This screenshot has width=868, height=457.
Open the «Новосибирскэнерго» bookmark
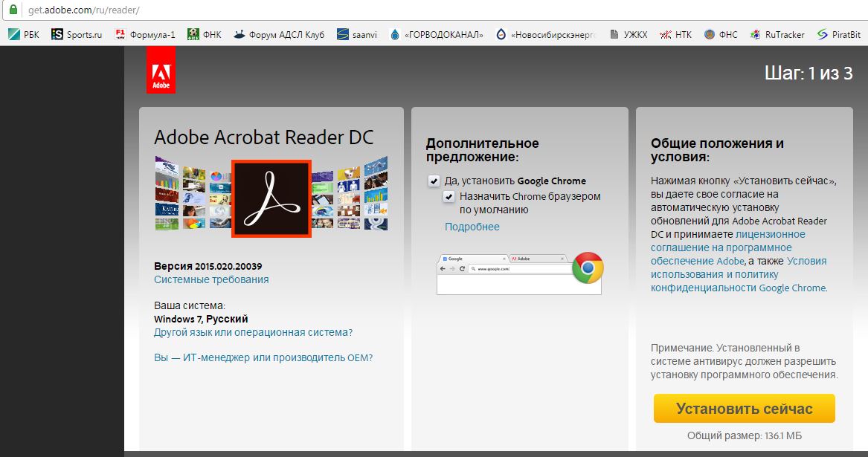[x=545, y=34]
